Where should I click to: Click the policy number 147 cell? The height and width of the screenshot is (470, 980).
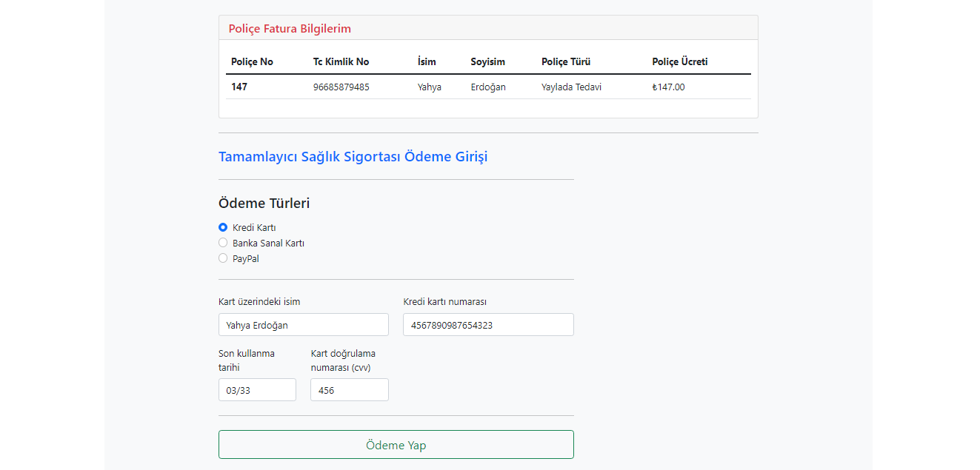(239, 87)
